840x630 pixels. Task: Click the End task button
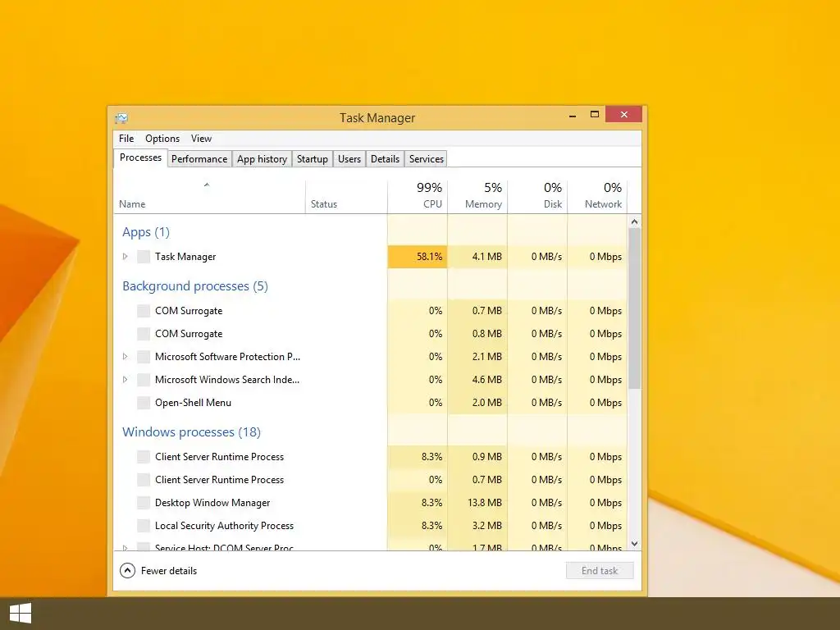coord(600,571)
